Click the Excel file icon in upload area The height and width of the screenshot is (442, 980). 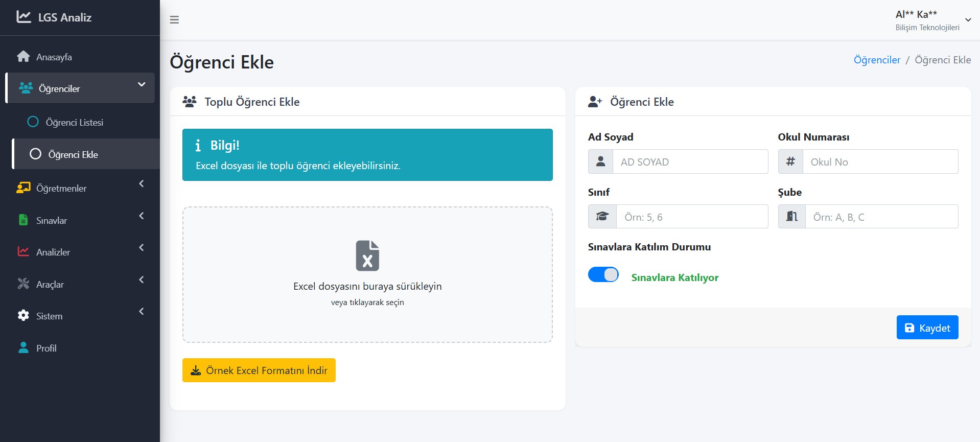point(367,255)
